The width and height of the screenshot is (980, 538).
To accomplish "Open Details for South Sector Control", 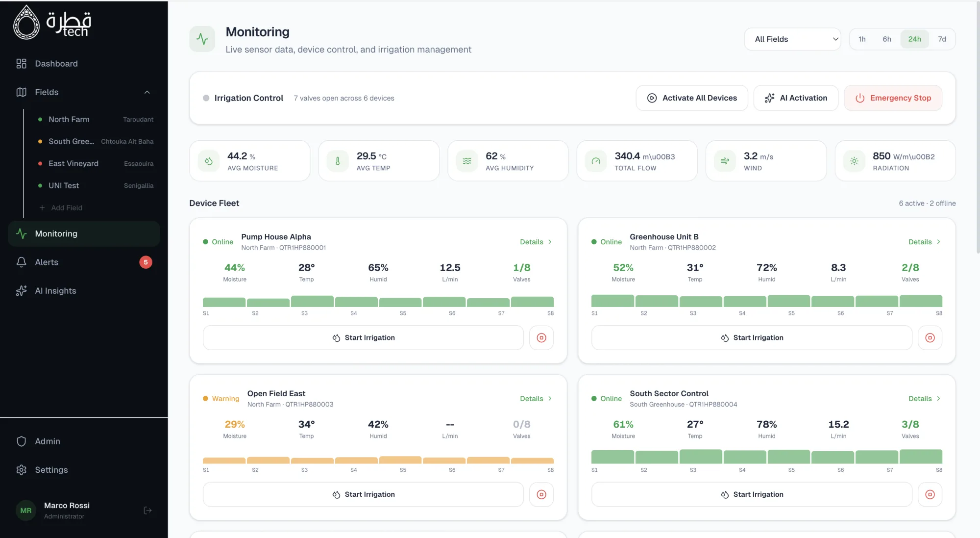I will (925, 399).
